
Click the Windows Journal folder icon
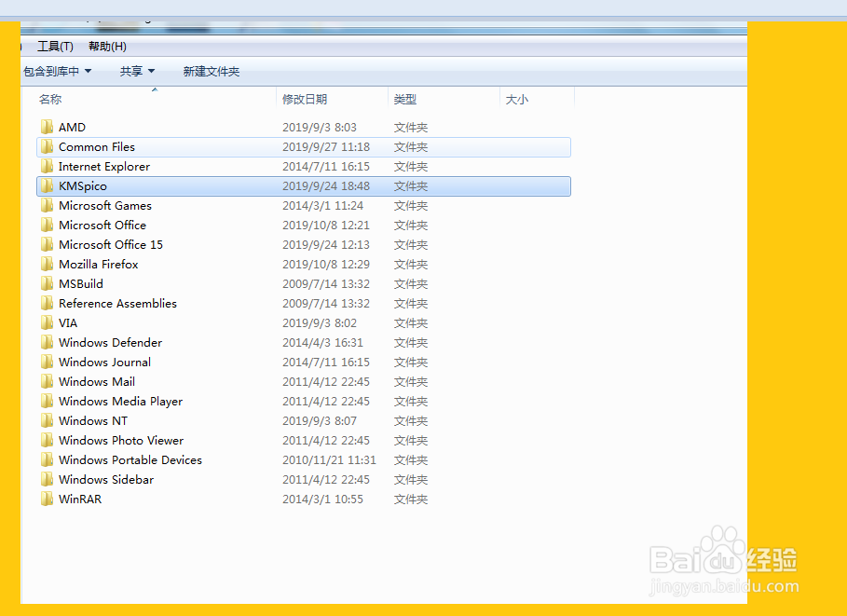[x=47, y=362]
